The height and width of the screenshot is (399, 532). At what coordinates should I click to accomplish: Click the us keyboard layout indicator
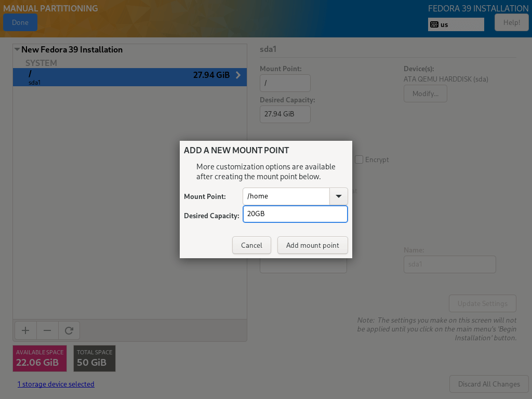coord(456,24)
